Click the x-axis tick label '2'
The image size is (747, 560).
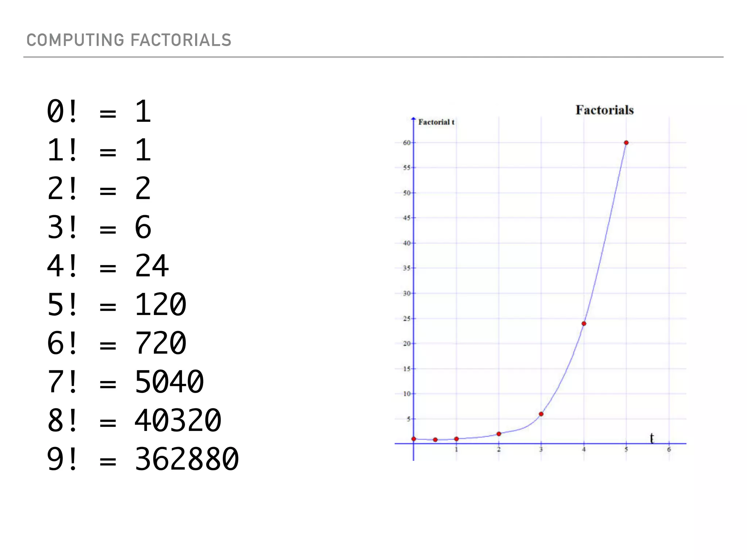pos(499,450)
